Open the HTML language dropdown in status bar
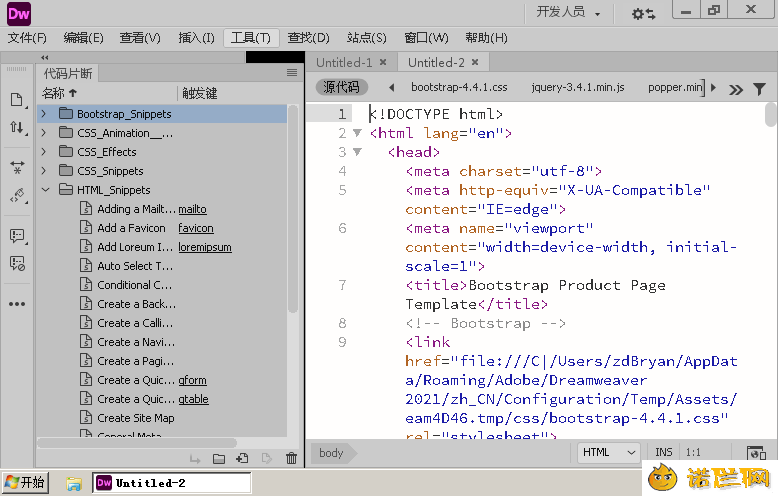Image resolution: width=778 pixels, height=496 pixels. (x=609, y=452)
